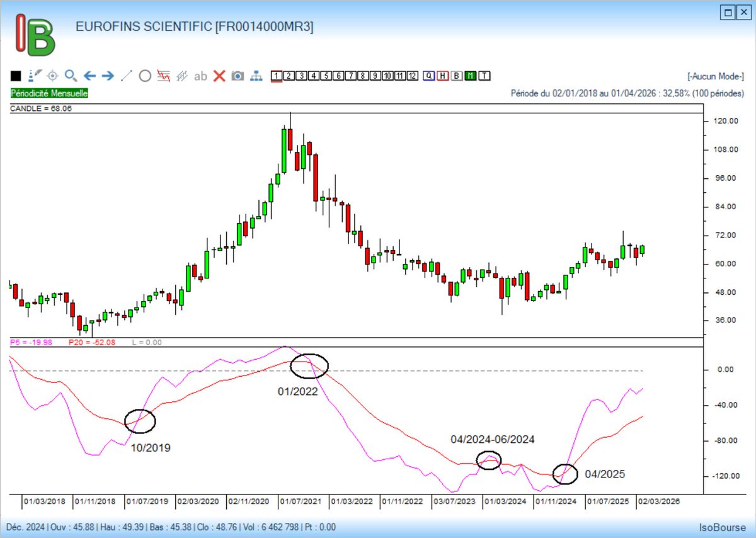Open the red chart indicators icon
This screenshot has height=538, width=756.
tap(164, 76)
